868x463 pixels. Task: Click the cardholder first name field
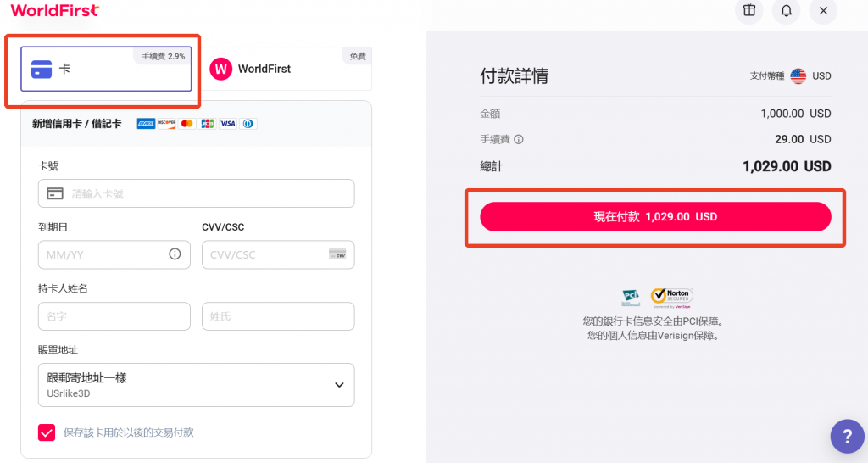point(114,316)
